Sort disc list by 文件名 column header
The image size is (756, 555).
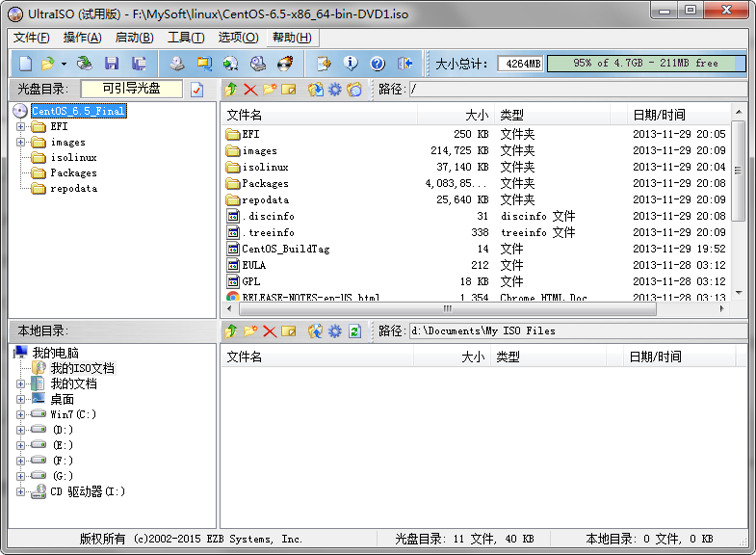[319, 115]
